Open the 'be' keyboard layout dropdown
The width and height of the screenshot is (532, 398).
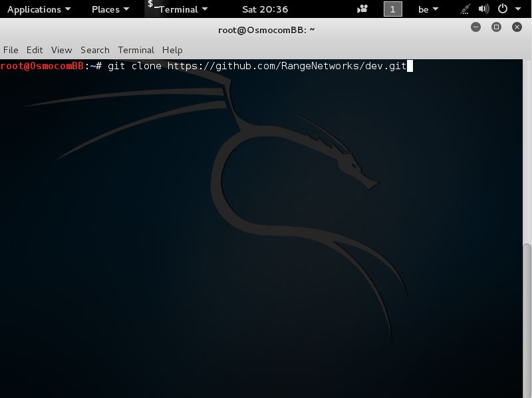[x=428, y=9]
